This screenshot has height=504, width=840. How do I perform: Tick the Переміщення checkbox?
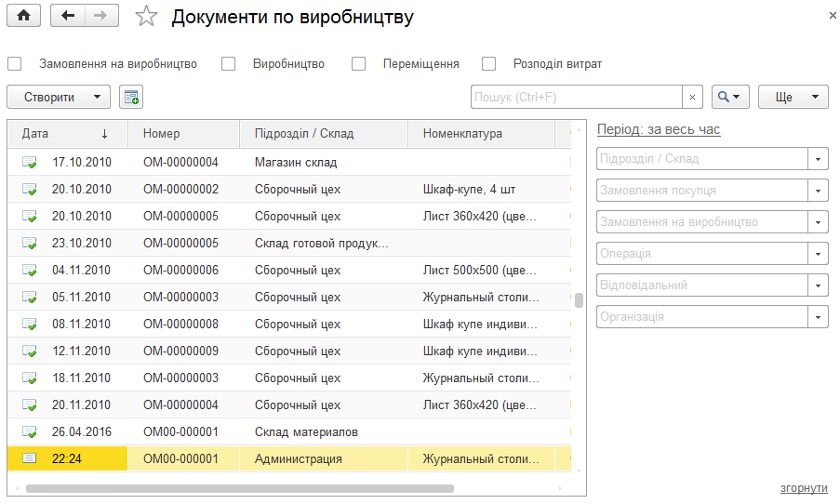tap(358, 64)
